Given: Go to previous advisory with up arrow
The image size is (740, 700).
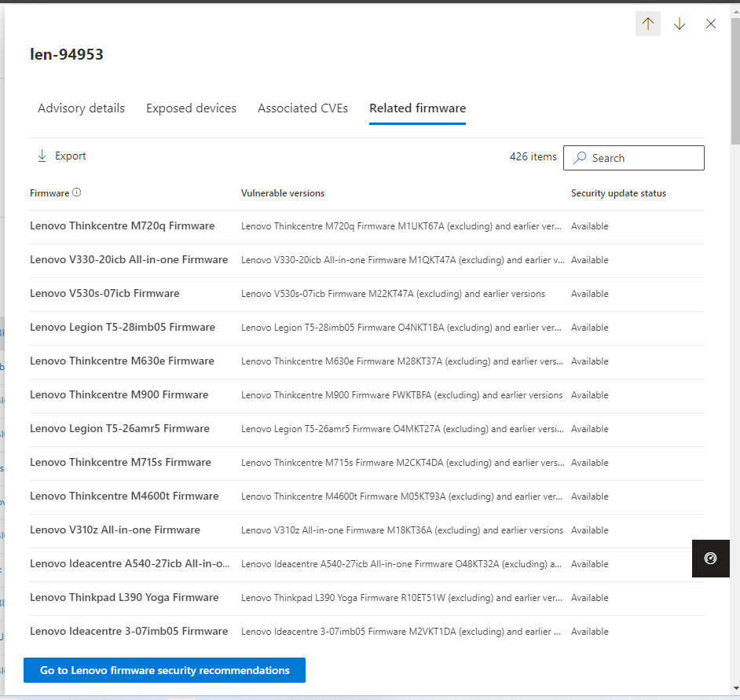Looking at the screenshot, I should pyautogui.click(x=647, y=24).
